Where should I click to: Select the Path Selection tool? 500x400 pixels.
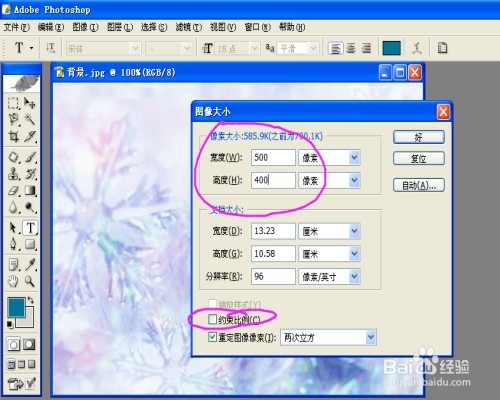(13, 228)
